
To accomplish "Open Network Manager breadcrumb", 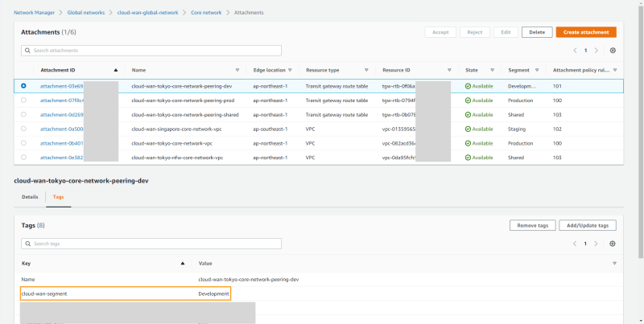I will click(34, 13).
